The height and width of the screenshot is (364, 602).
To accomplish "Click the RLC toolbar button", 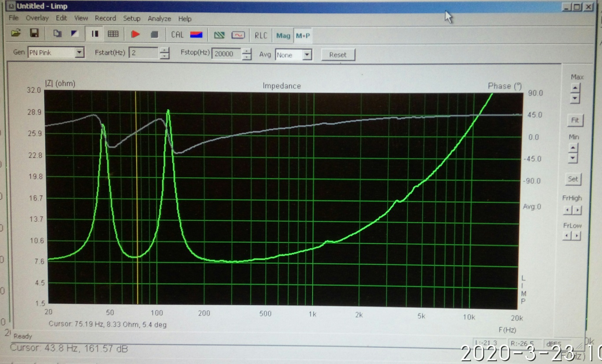I will point(261,35).
